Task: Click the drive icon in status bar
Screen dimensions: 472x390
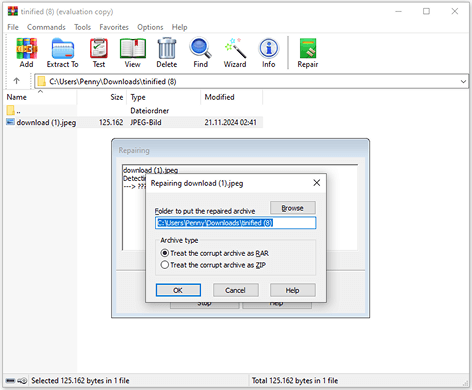Action: click(x=11, y=380)
